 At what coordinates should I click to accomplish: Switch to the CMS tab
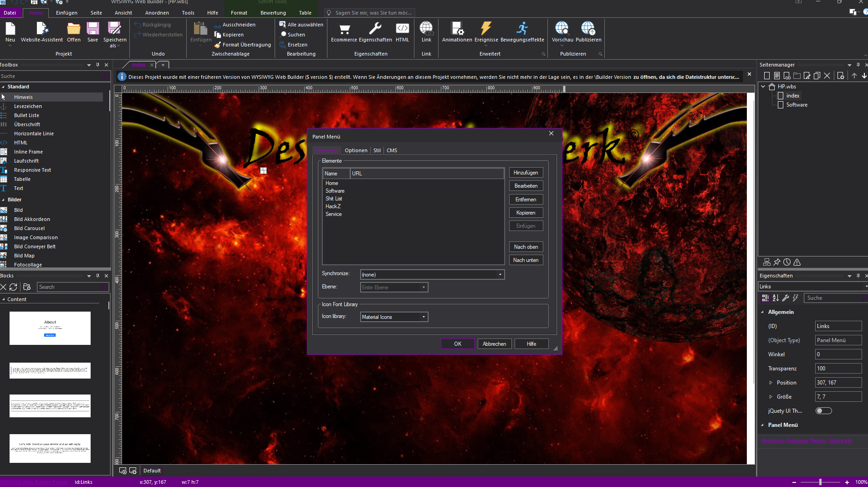[x=392, y=150]
